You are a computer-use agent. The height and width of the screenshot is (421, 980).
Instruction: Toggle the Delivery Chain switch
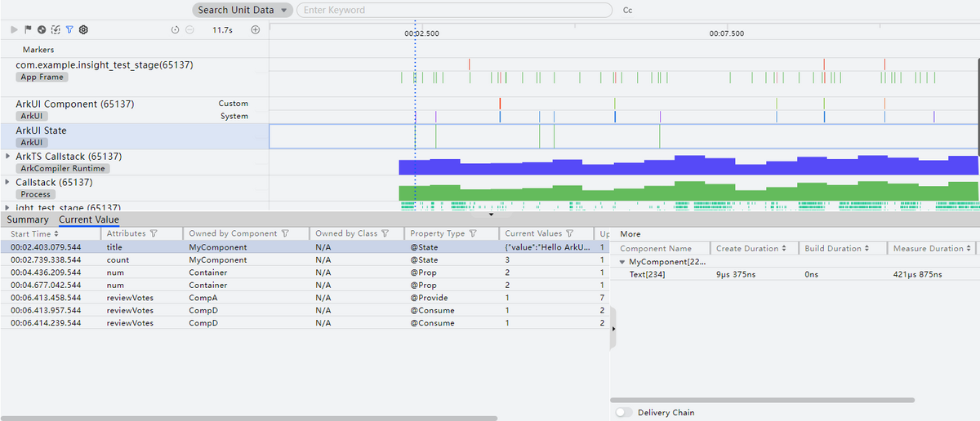(624, 413)
